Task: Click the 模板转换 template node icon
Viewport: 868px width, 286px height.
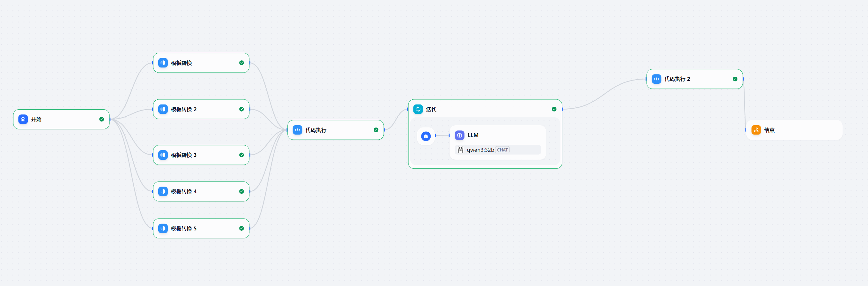Action: pyautogui.click(x=163, y=63)
